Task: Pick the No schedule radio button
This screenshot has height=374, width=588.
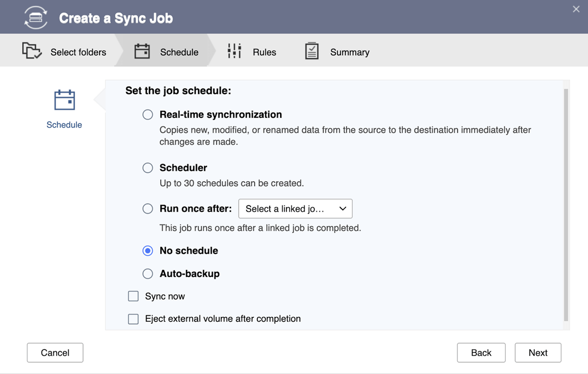Action: coord(148,250)
